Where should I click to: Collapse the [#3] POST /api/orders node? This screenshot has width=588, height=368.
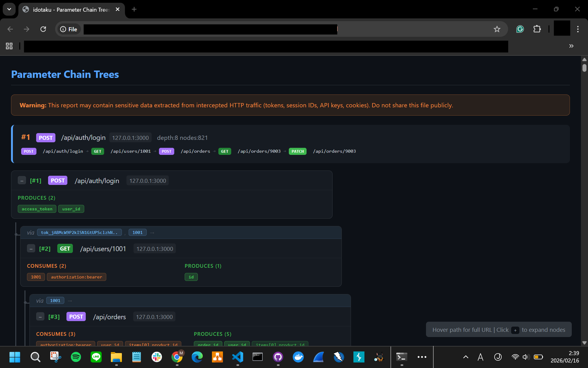tap(40, 316)
